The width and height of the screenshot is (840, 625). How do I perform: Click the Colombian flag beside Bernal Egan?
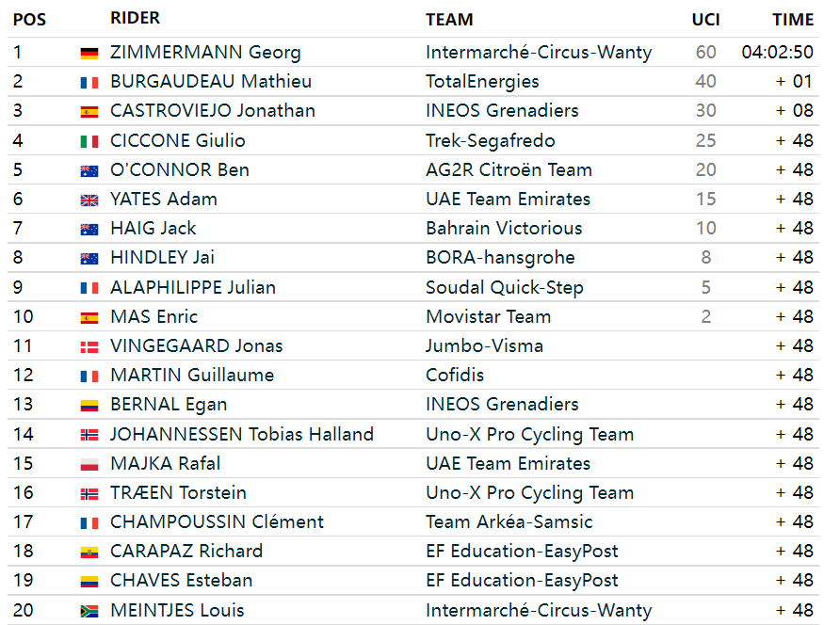[89, 406]
